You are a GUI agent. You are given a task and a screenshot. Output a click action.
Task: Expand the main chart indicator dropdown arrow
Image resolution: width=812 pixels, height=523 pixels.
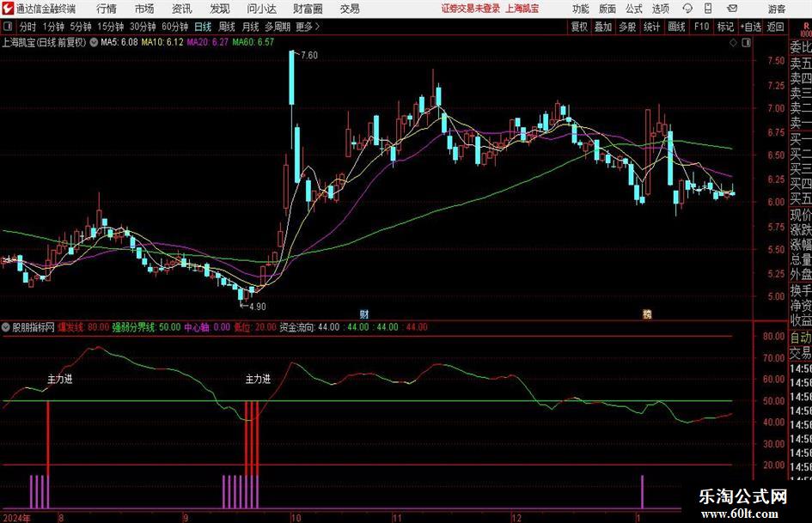(94, 42)
